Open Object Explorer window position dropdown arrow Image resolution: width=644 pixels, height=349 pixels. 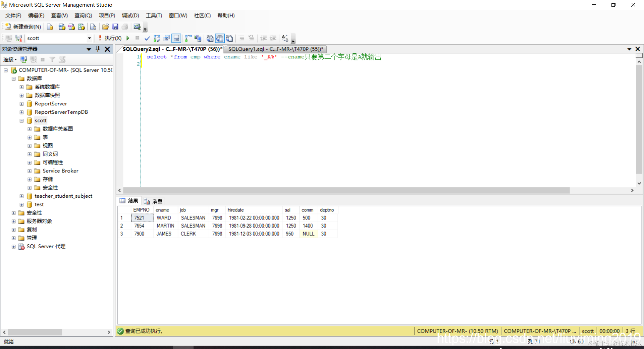(89, 49)
